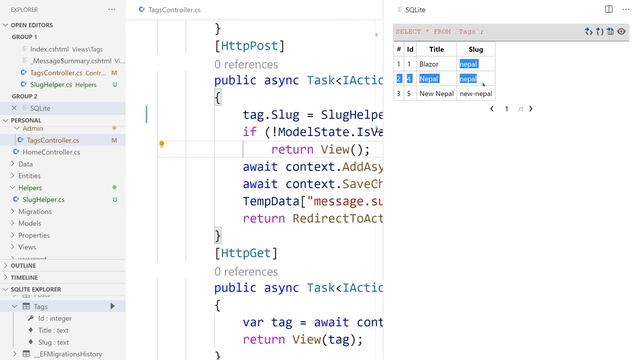Click diamond icon of Slug : text column

click(x=31, y=342)
